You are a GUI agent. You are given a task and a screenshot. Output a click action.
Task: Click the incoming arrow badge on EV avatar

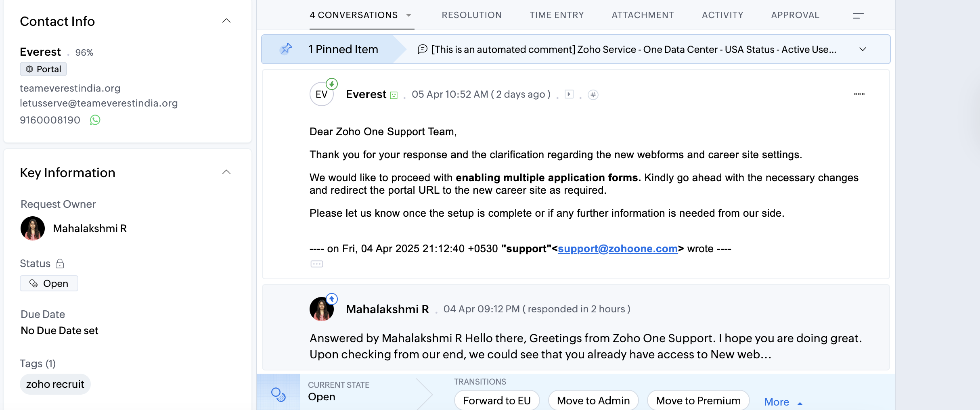(332, 84)
